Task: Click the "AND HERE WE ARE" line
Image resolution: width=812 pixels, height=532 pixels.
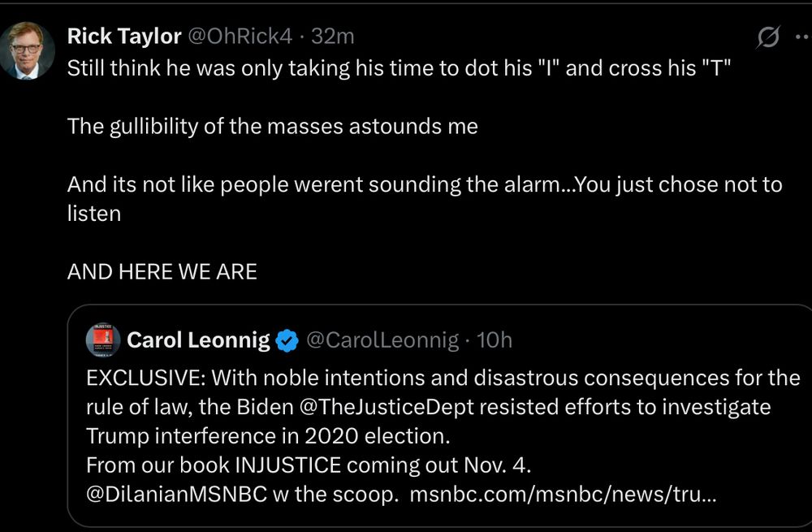Action: click(162, 271)
